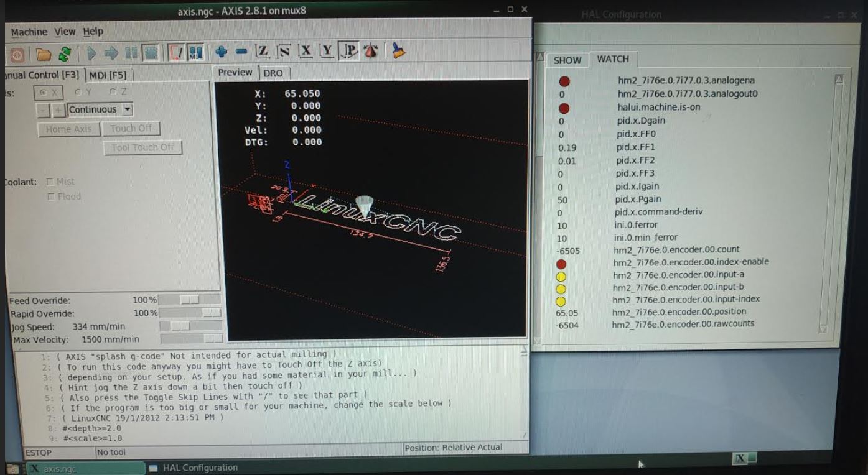Click the leftmost desktop taskbar launcher icon
Screen dimensions: 868x475
[x=12, y=468]
